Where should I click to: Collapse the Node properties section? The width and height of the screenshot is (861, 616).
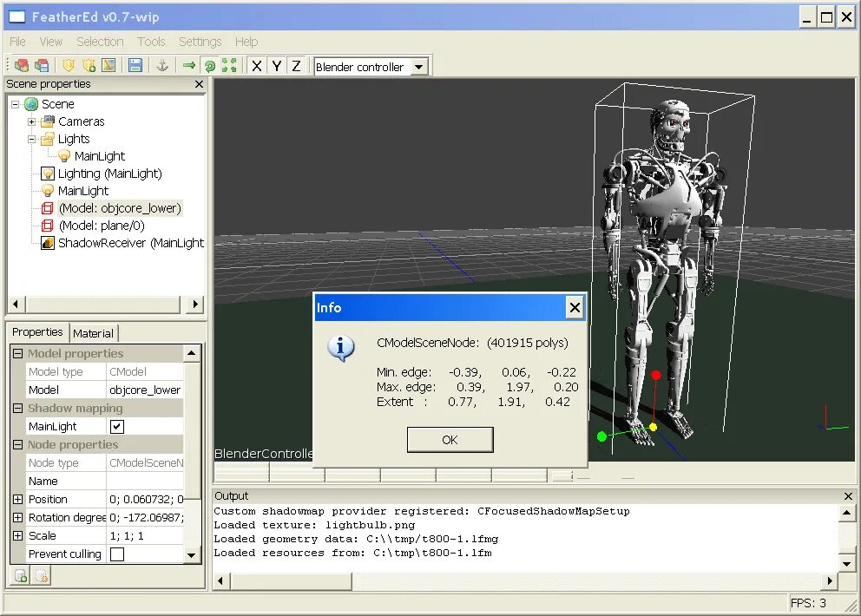pyautogui.click(x=17, y=445)
